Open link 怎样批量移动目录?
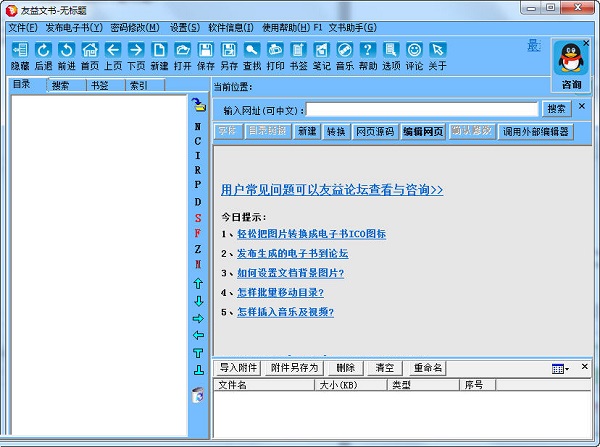Image resolution: width=600 pixels, height=447 pixels. [280, 292]
